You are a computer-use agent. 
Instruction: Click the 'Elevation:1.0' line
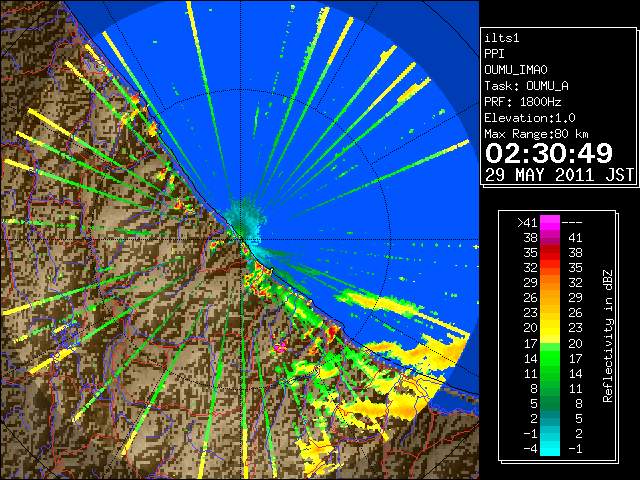[x=530, y=118]
